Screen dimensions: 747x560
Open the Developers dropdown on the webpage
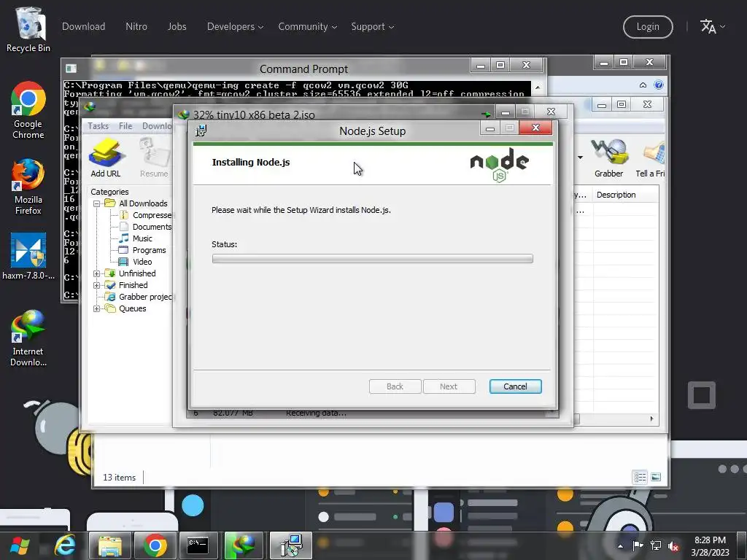tap(236, 27)
